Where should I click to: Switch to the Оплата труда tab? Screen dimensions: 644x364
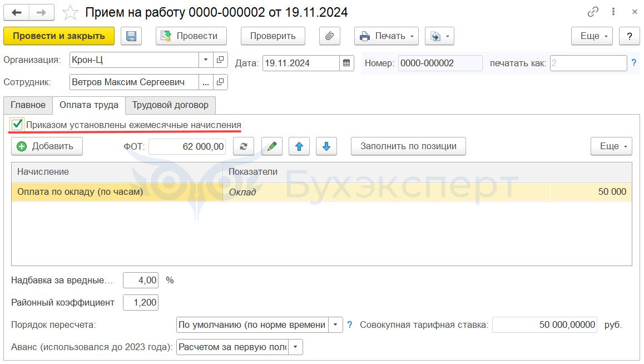pos(89,105)
